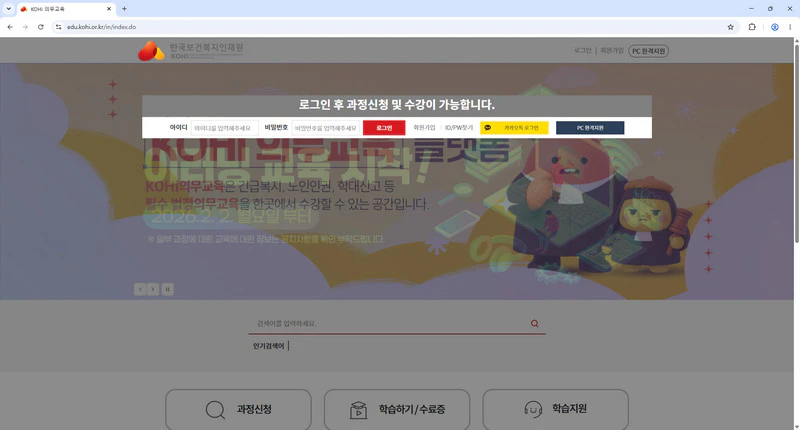
Task: Click the 한국보건복지인재원 KOHI logo
Action: pos(190,51)
